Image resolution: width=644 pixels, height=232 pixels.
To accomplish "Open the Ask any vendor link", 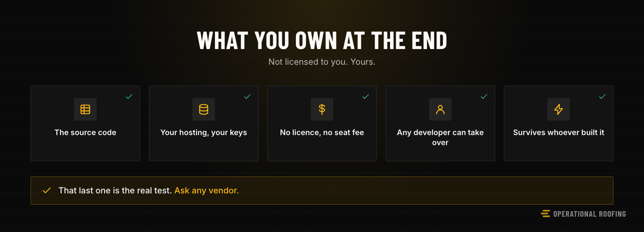I will pyautogui.click(x=206, y=191).
